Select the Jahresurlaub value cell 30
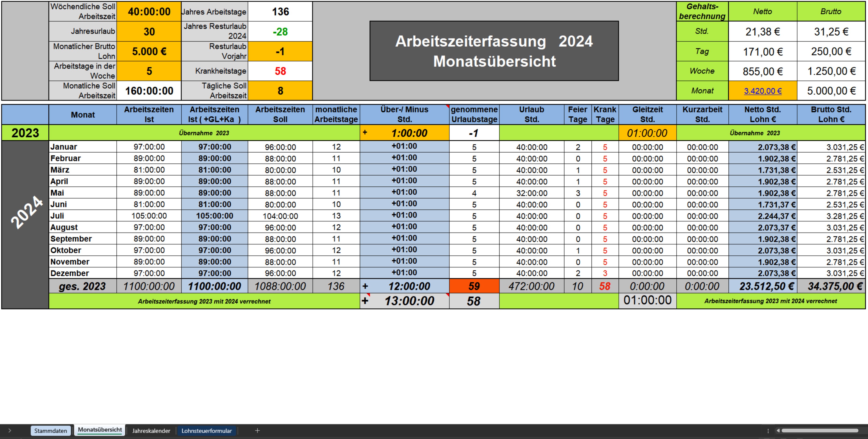The image size is (868, 439). 149,31
